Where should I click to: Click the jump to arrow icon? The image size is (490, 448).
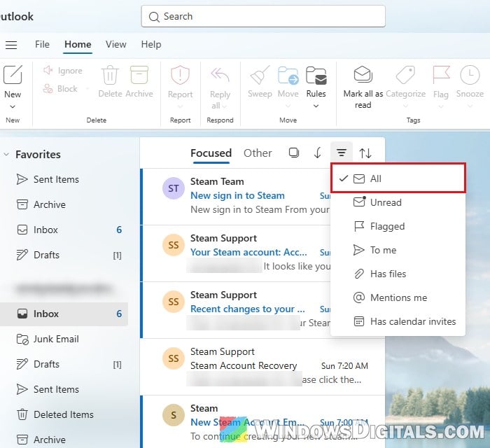318,153
